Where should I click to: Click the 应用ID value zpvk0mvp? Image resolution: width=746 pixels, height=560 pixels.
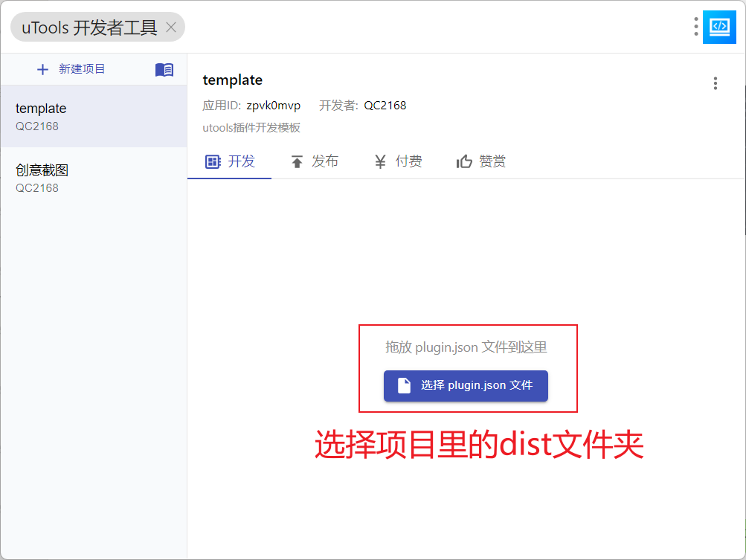274,106
